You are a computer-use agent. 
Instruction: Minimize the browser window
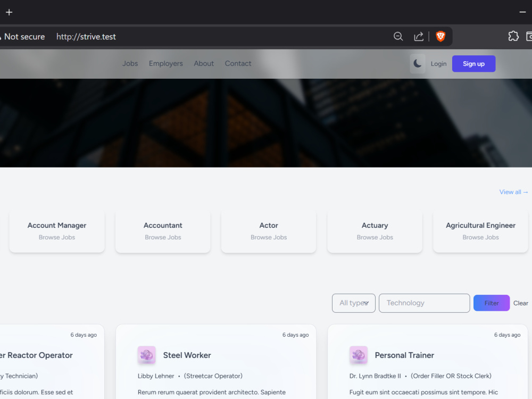coord(522,12)
